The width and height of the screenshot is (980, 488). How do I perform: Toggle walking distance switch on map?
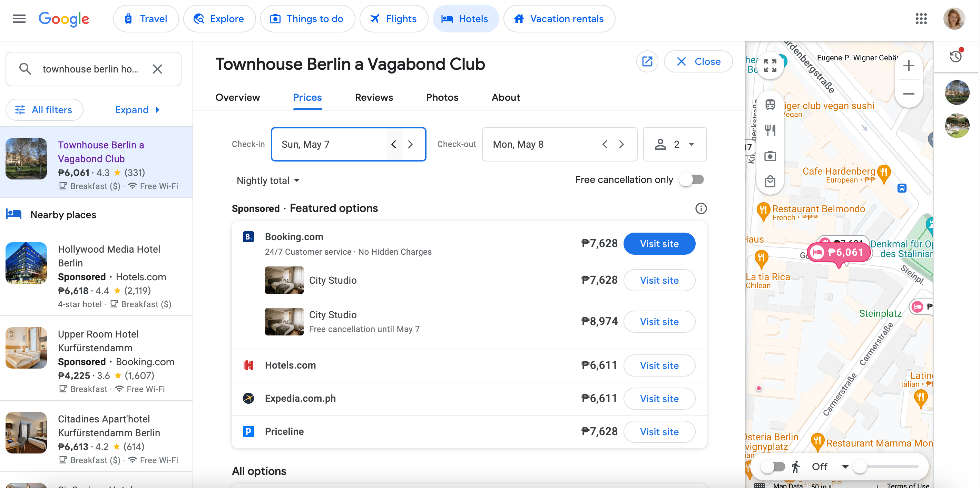pos(773,466)
